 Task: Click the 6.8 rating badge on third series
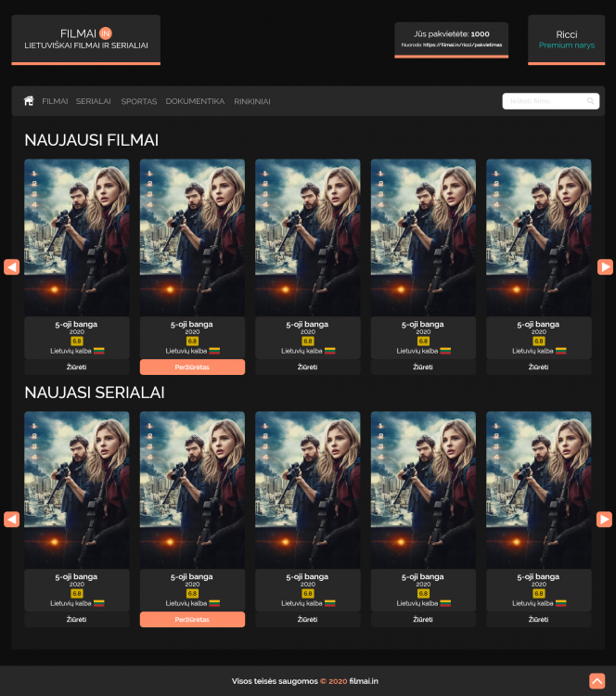coord(308,594)
